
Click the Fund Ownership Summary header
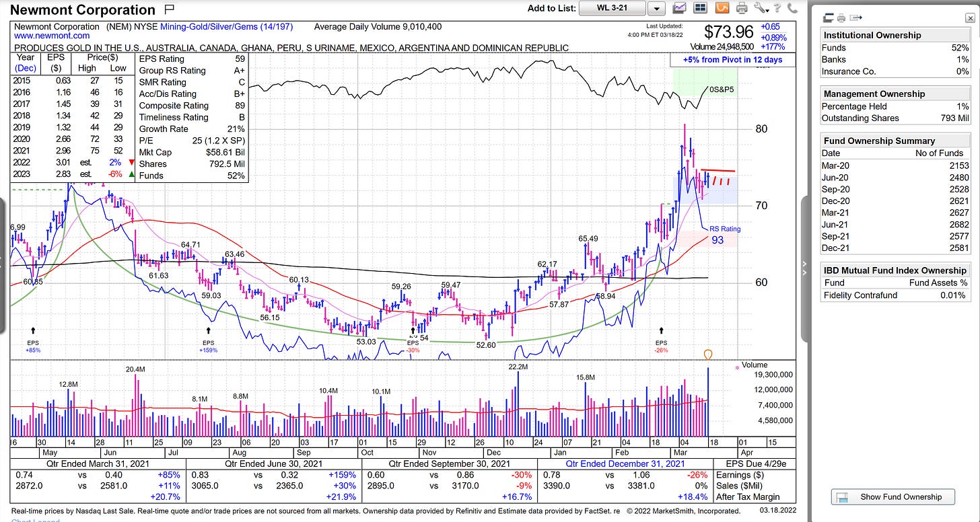pyautogui.click(x=895, y=141)
